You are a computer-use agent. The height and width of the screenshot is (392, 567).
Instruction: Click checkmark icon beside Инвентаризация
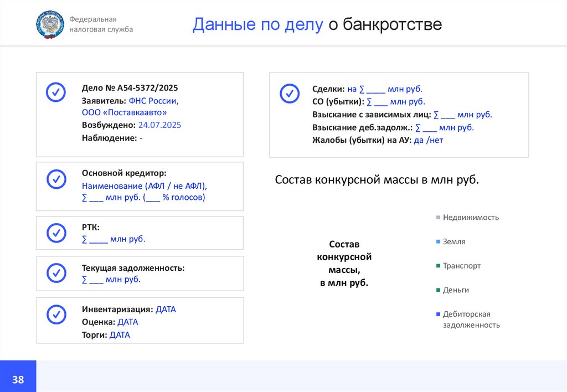[56, 314]
